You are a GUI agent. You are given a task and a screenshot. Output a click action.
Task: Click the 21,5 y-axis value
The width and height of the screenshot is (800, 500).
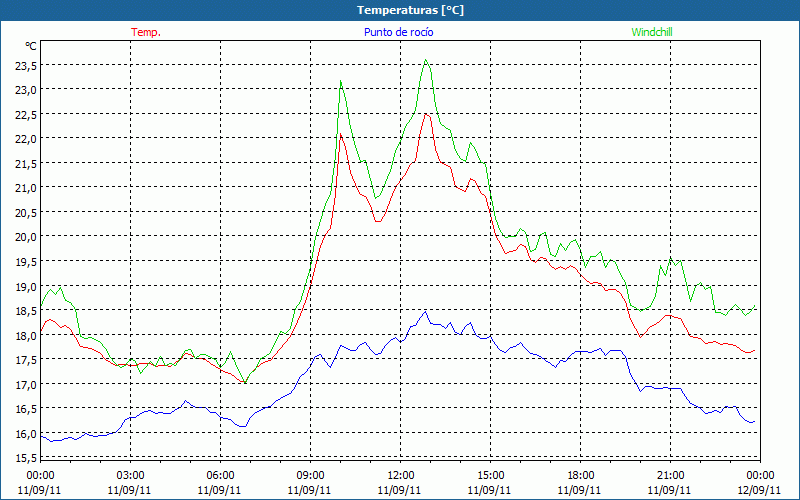click(x=26, y=164)
